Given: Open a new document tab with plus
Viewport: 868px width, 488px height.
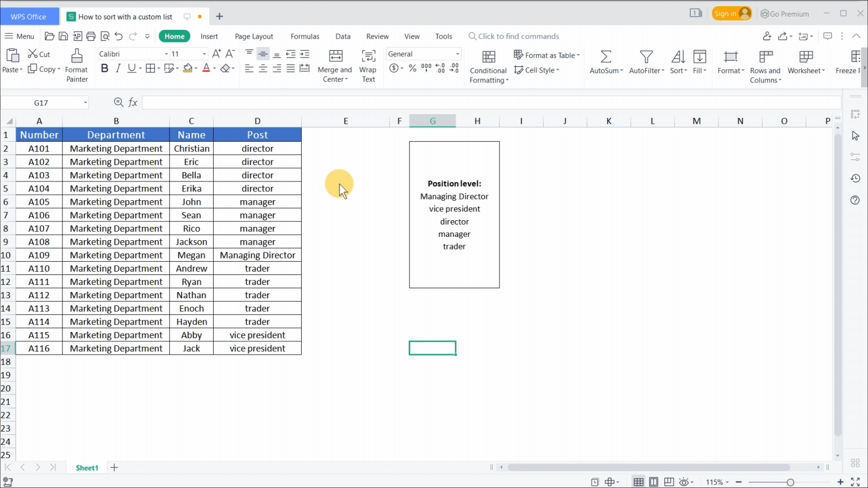Looking at the screenshot, I should pyautogui.click(x=219, y=17).
